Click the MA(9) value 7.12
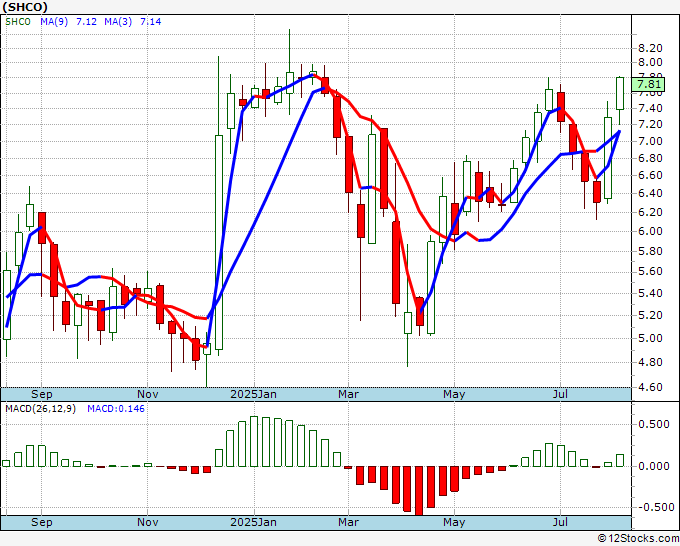 (86, 22)
